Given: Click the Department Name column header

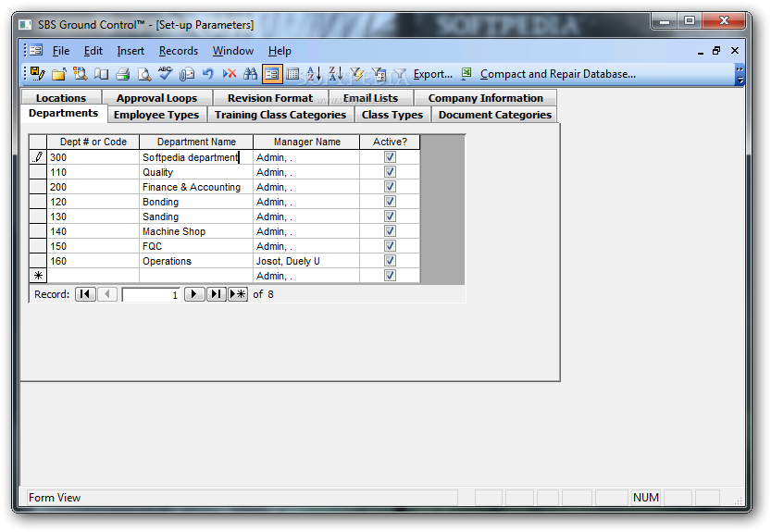Looking at the screenshot, I should click(196, 142).
